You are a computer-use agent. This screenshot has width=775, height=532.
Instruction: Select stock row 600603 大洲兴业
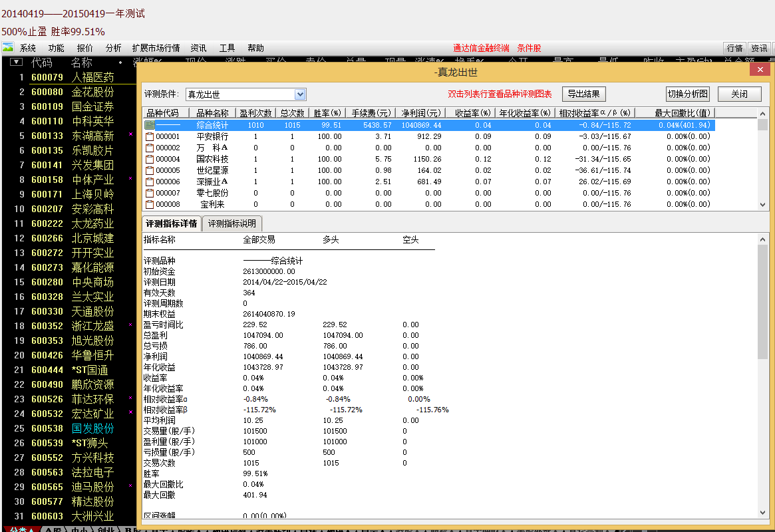click(69, 516)
